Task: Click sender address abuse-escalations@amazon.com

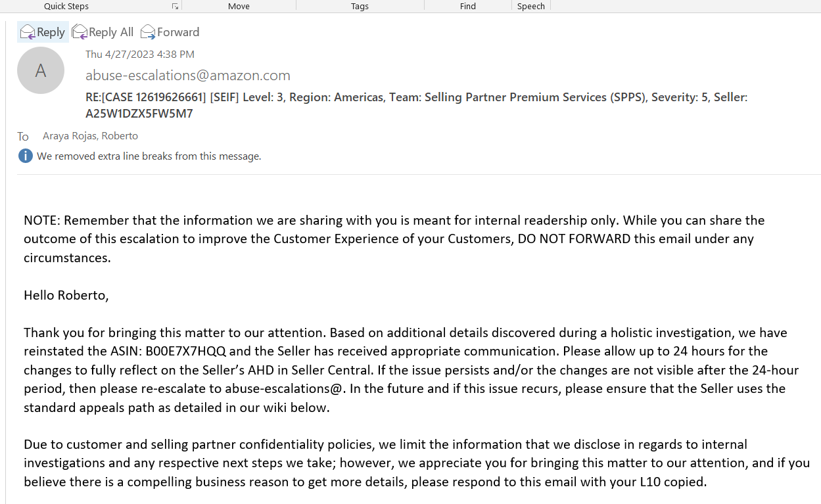Action: point(187,75)
